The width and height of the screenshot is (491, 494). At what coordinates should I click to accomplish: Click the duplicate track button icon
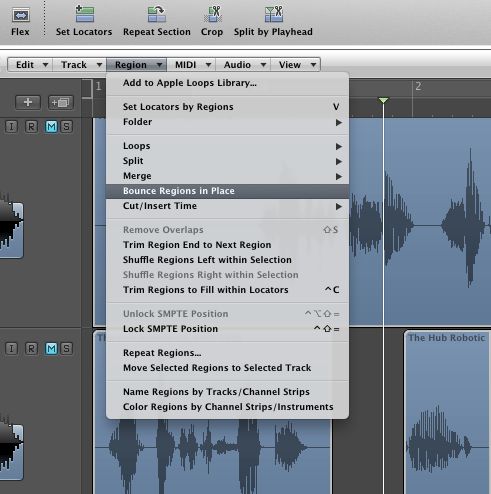pyautogui.click(x=60, y=102)
